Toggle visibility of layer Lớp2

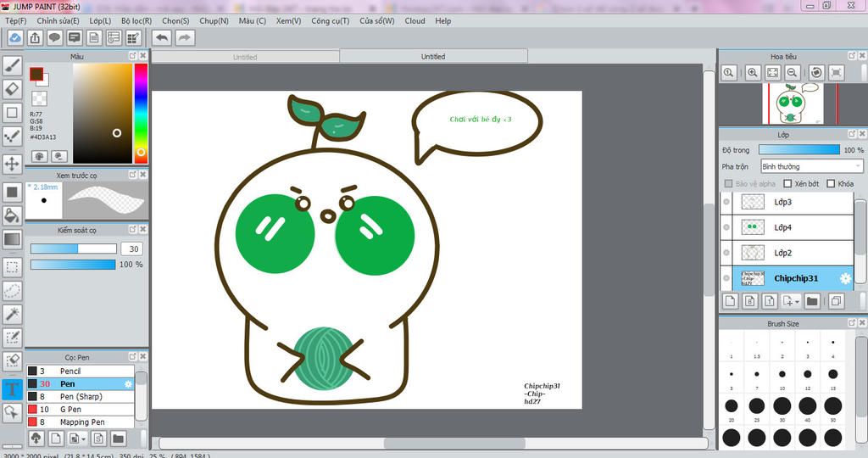[x=726, y=253]
